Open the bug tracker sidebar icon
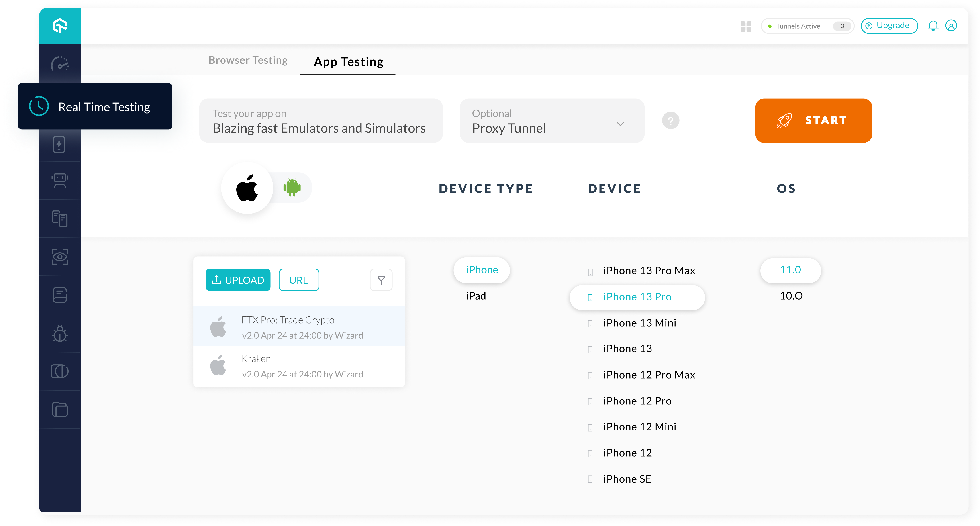The width and height of the screenshot is (980, 526). tap(60, 334)
